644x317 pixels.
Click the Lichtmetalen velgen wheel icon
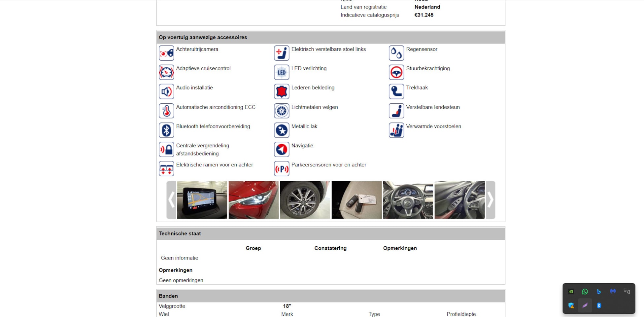pos(282,111)
